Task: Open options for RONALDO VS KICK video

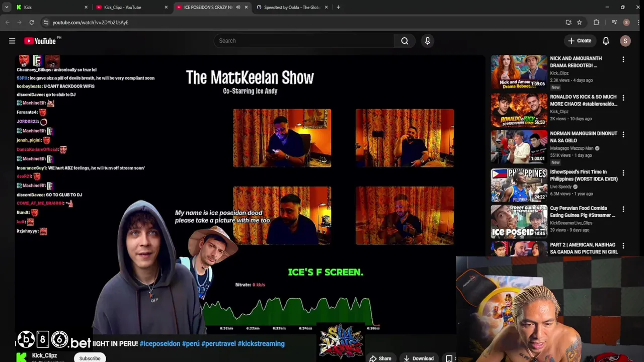Action: (623, 98)
